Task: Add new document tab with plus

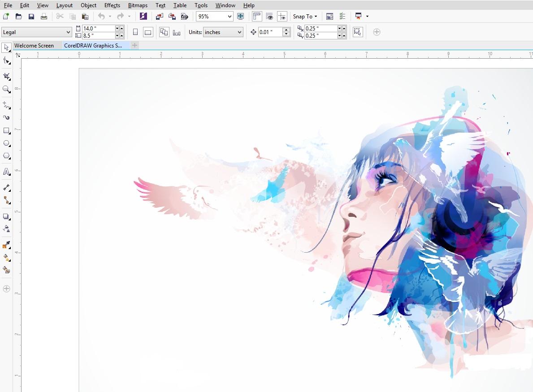Action: click(x=134, y=45)
